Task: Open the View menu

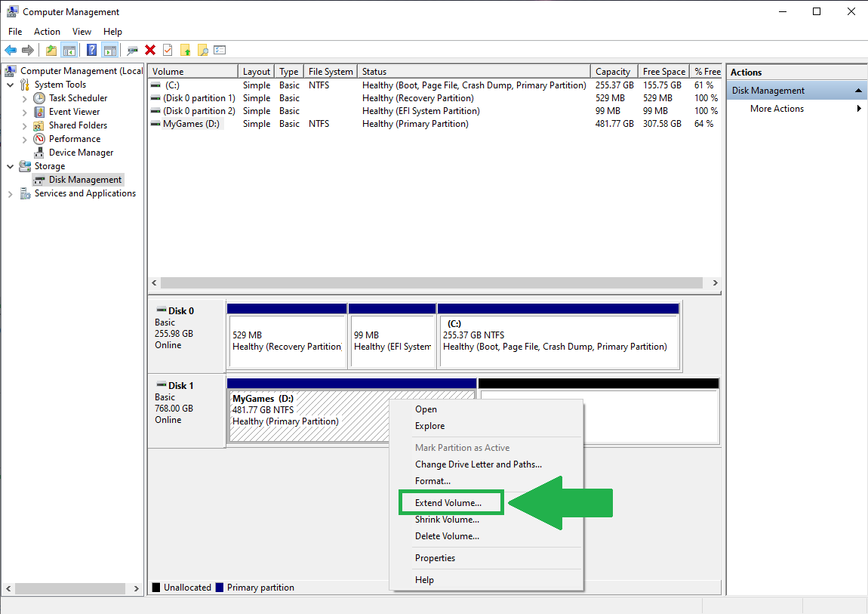Action: click(82, 32)
